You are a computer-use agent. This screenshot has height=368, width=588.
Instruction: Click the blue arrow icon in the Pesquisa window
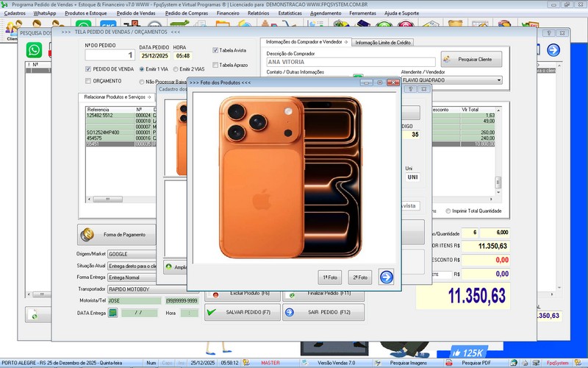click(x=553, y=50)
